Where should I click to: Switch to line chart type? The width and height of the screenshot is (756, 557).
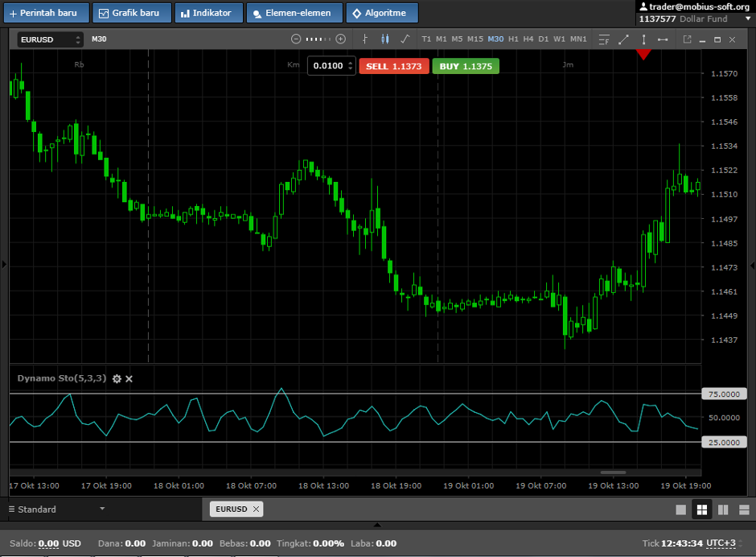[x=405, y=39]
